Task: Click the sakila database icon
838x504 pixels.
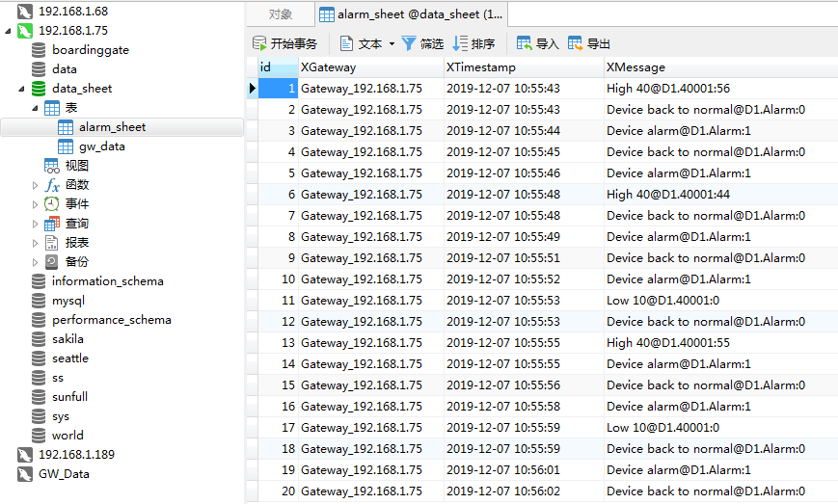Action: pyautogui.click(x=39, y=339)
